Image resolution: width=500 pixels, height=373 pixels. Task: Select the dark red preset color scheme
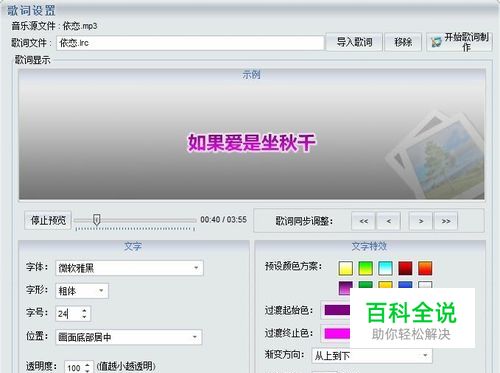[405, 268]
